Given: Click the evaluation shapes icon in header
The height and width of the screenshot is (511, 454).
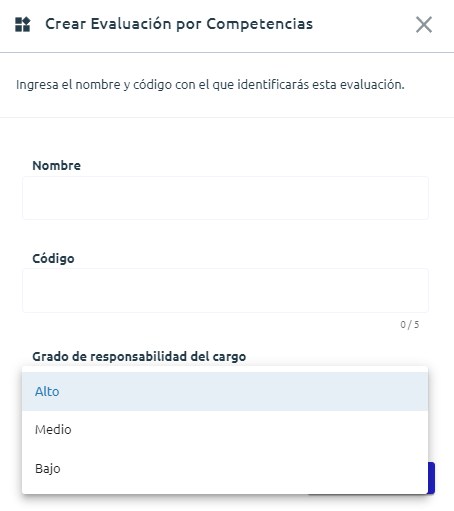Looking at the screenshot, I should point(23,24).
